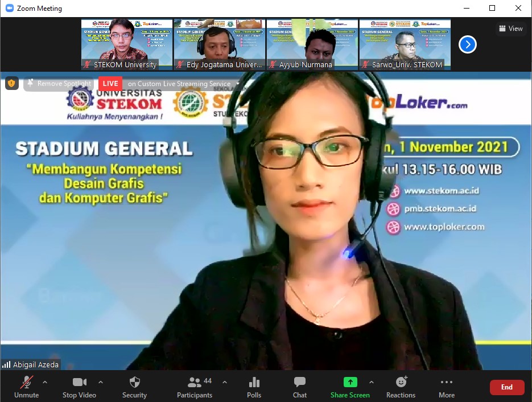
Task: Click the red End meeting button
Action: point(507,387)
